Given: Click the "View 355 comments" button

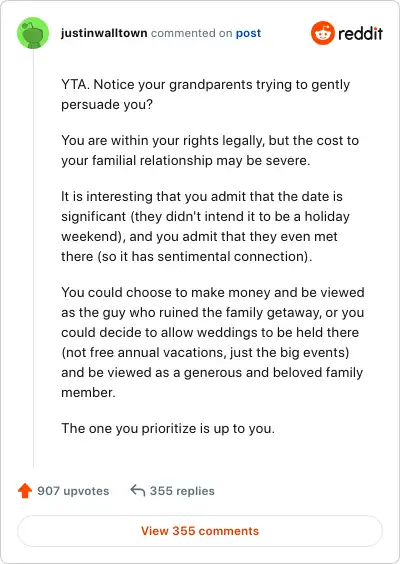Looking at the screenshot, I should point(200,531).
